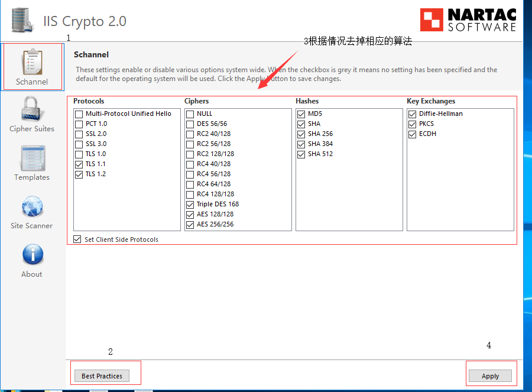The height and width of the screenshot is (392, 532).
Task: Enable TLS 1.0 protocol checkbox
Action: [x=79, y=154]
